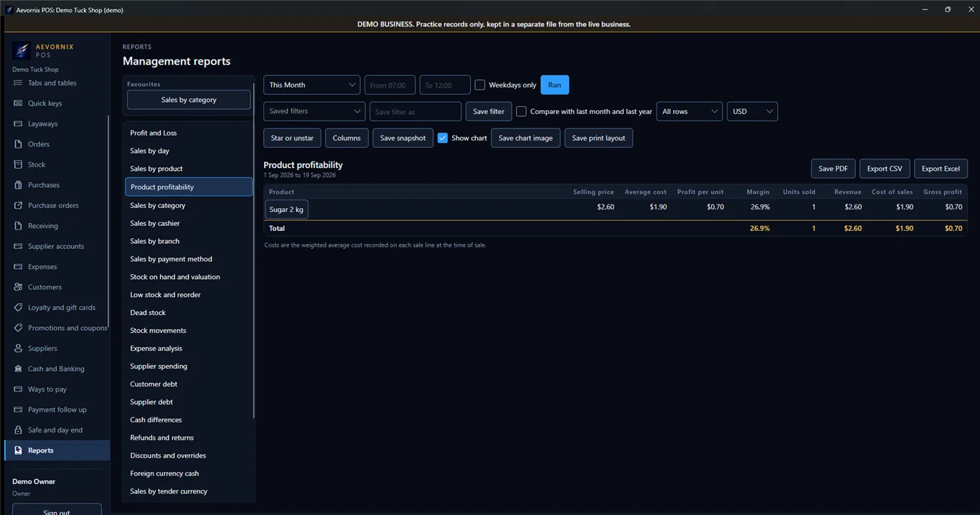980x515 pixels.
Task: Open the All rows dropdown
Action: click(x=689, y=111)
